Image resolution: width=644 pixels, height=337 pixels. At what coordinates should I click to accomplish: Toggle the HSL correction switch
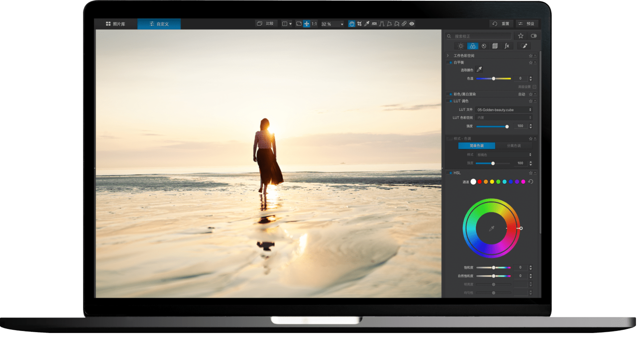point(450,173)
